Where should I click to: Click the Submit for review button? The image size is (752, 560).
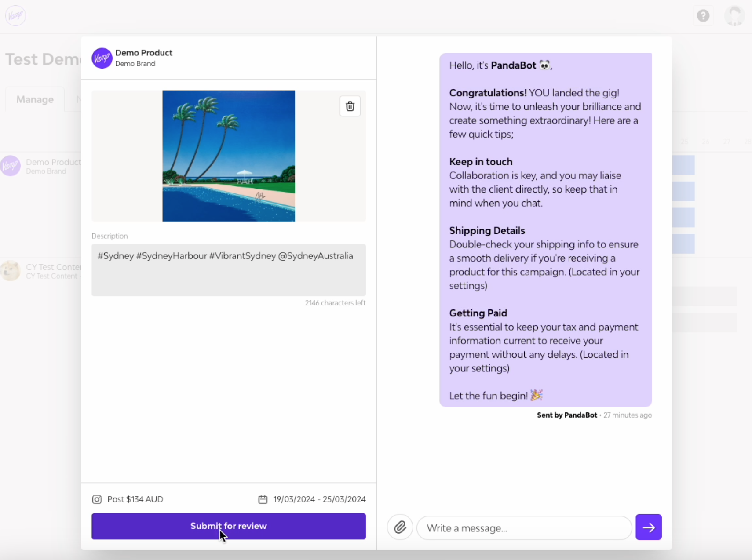pos(229,526)
